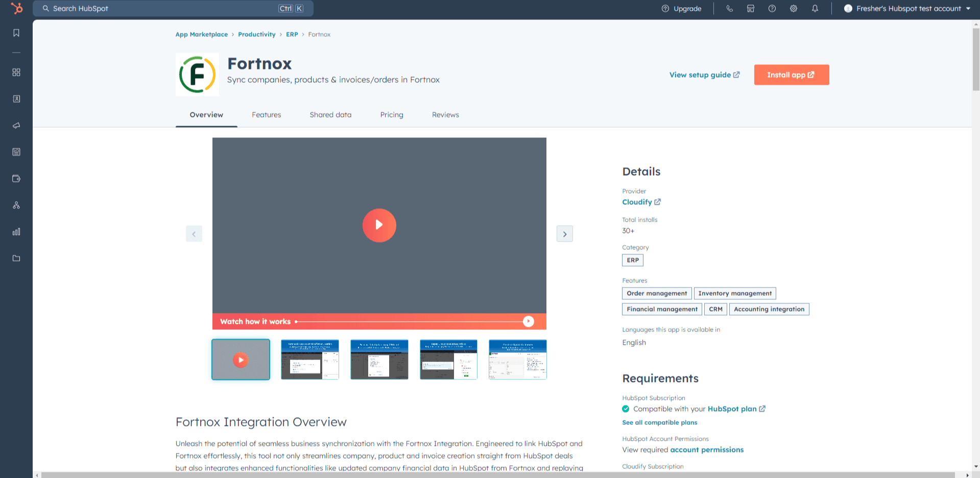980x478 pixels.
Task: Open Settings gear icon
Action: (794, 9)
